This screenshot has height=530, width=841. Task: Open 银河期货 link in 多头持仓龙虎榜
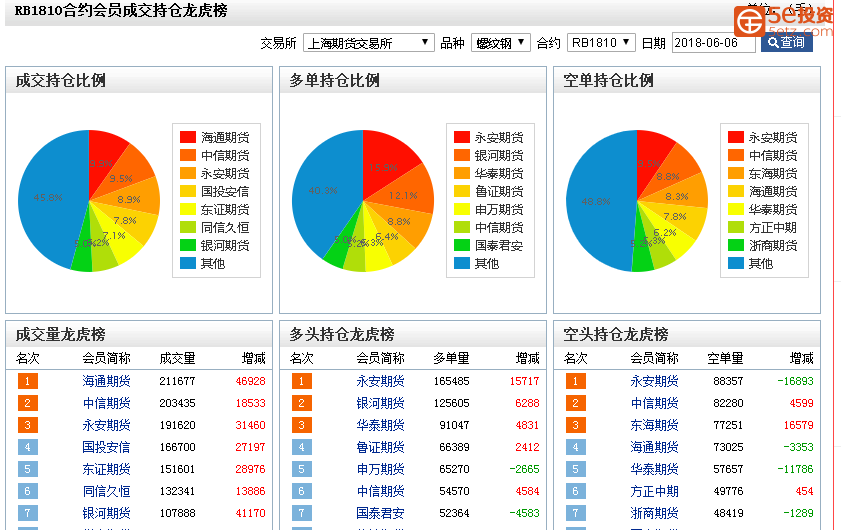point(380,403)
